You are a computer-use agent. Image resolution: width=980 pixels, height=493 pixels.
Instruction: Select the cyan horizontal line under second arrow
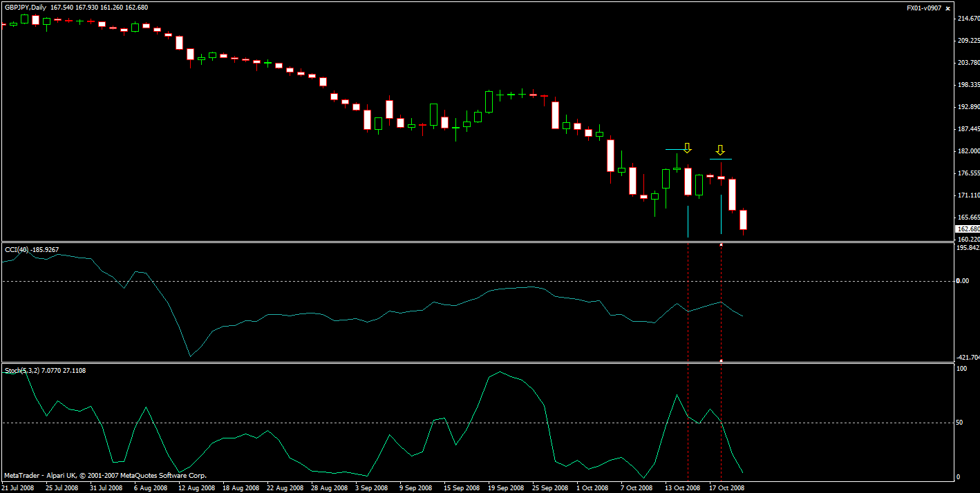[x=721, y=159]
